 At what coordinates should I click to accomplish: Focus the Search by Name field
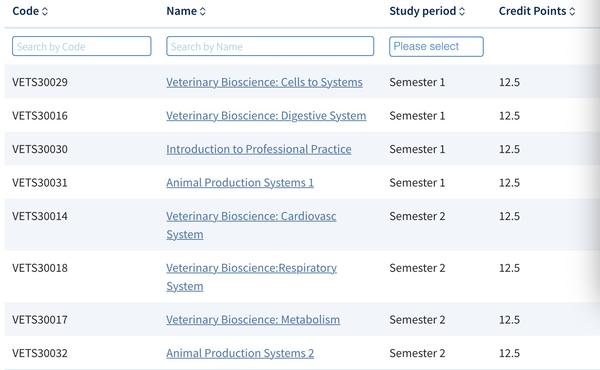click(270, 46)
